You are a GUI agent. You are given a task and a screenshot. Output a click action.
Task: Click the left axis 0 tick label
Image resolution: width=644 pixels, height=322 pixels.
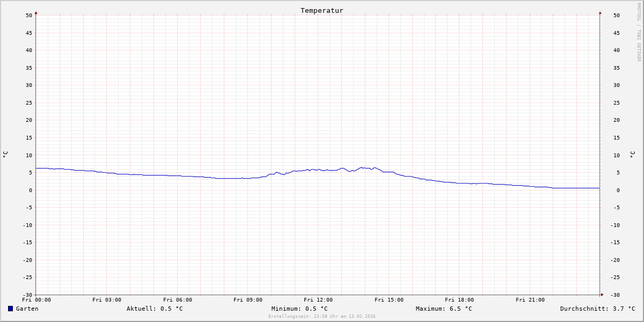point(31,190)
